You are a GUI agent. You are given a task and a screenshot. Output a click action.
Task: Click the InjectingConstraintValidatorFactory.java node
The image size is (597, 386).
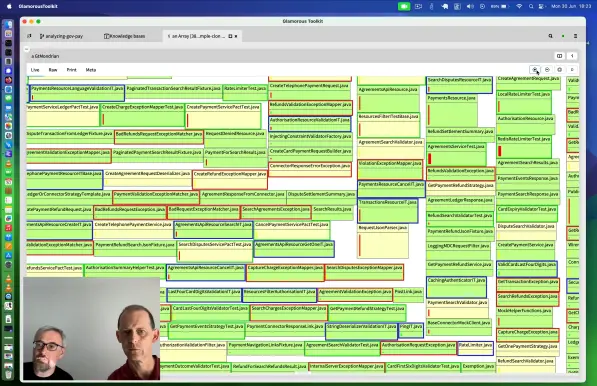point(310,139)
